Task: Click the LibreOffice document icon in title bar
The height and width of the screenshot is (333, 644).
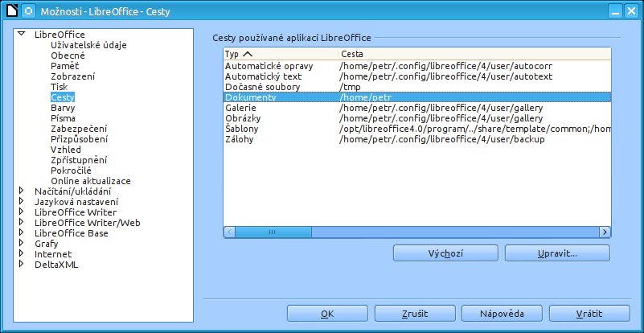Action: [x=12, y=10]
